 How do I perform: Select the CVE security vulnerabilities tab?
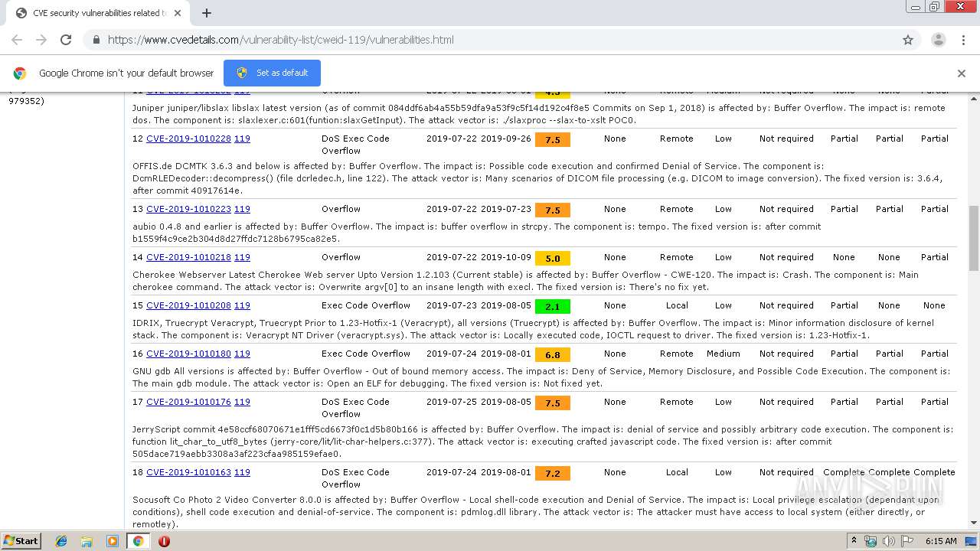click(x=100, y=13)
